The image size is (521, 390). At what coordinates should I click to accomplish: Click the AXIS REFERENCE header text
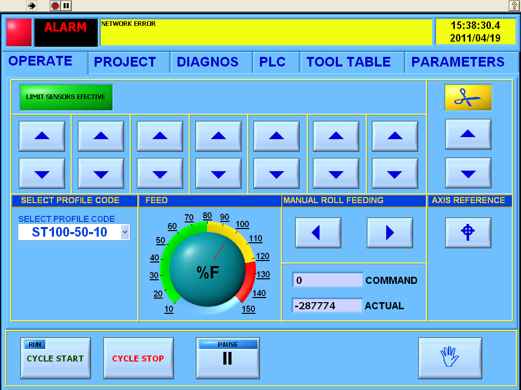468,200
